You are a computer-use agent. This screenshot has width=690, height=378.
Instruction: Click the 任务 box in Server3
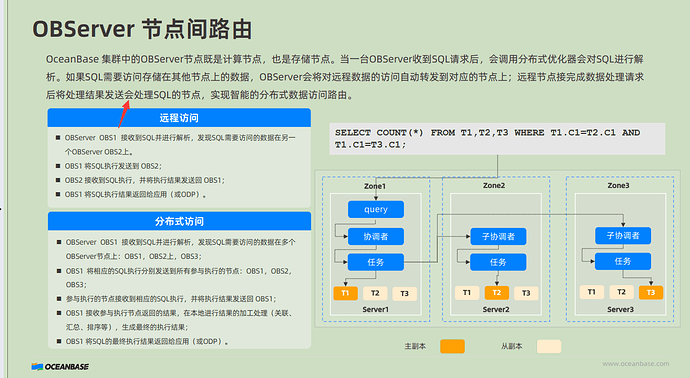(623, 261)
